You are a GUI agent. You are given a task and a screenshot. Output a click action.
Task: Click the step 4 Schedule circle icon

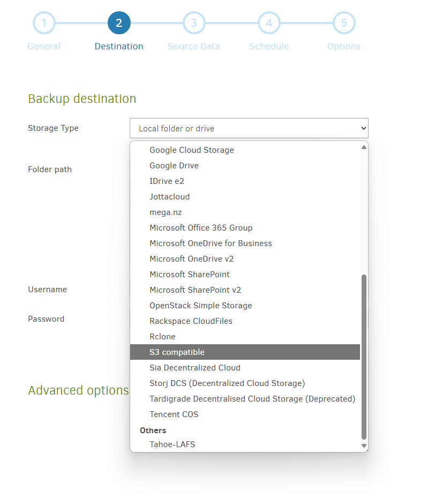269,23
